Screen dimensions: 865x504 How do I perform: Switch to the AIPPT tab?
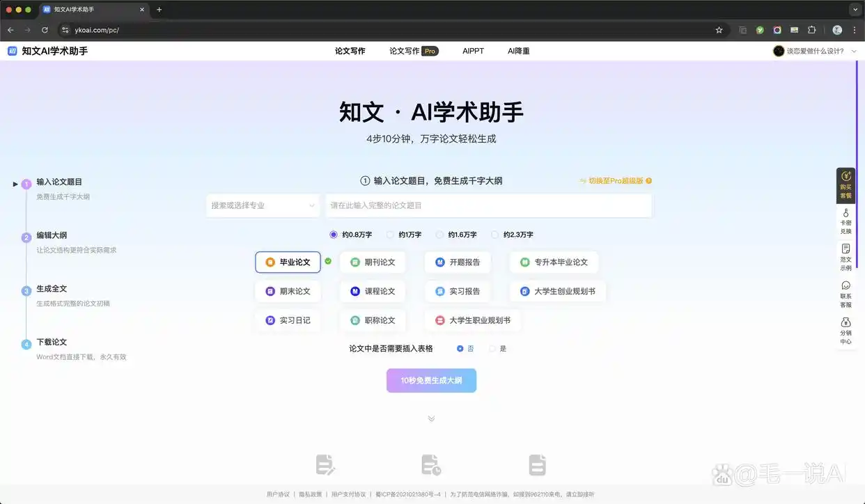(473, 50)
